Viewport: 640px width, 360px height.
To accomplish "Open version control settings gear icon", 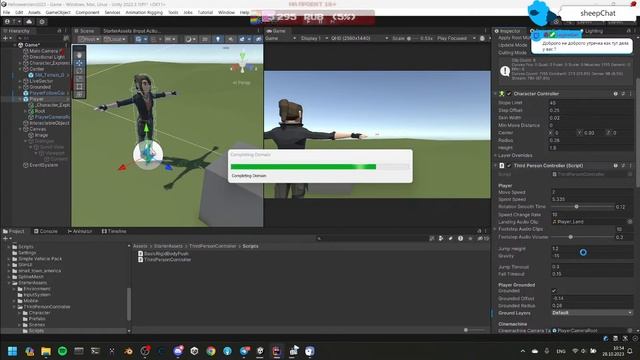I will point(42,22).
